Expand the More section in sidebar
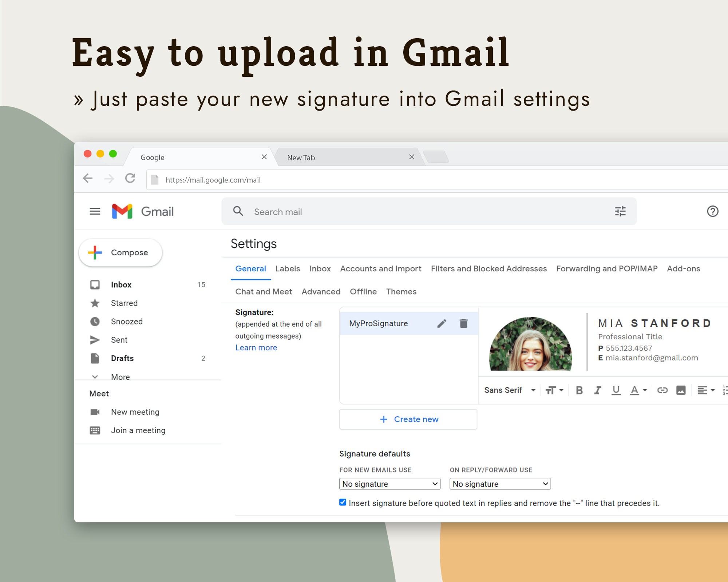The image size is (728, 582). pos(120,377)
